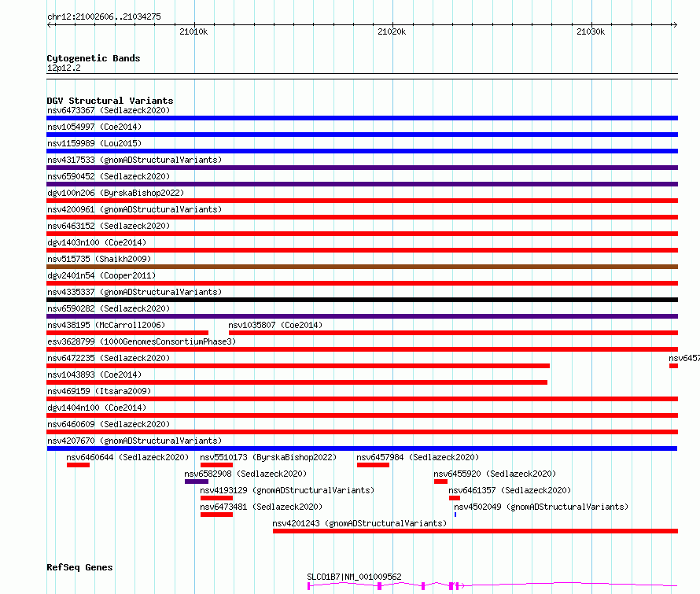
Task: Click nsv4502049 (gnomADStructuralVariants) label
Action: [x=541, y=507]
